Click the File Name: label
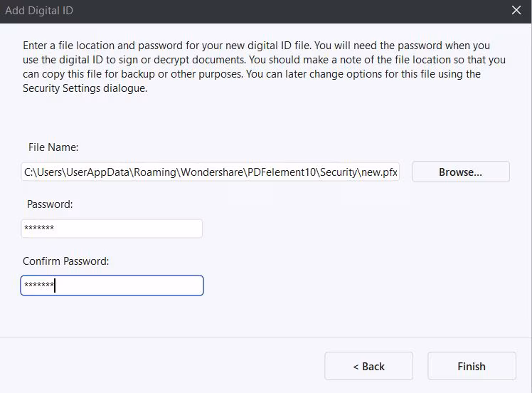This screenshot has width=532, height=393. tap(53, 147)
